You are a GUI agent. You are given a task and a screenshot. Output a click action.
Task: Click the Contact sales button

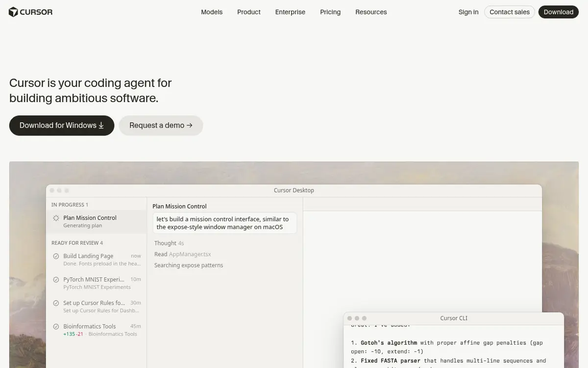510,12
